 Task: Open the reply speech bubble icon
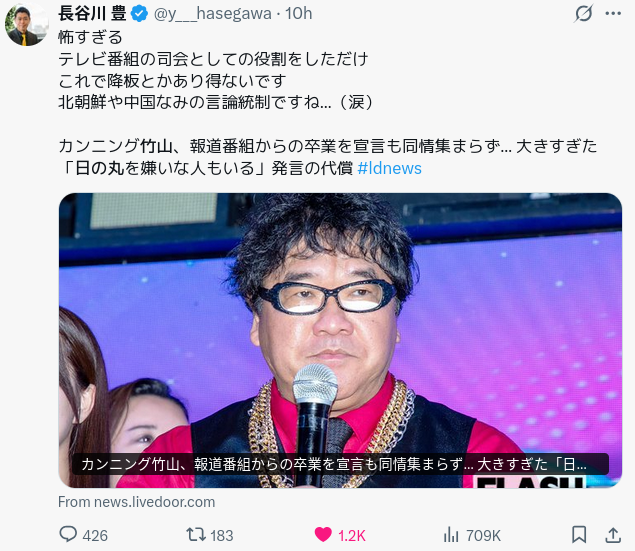pos(68,534)
